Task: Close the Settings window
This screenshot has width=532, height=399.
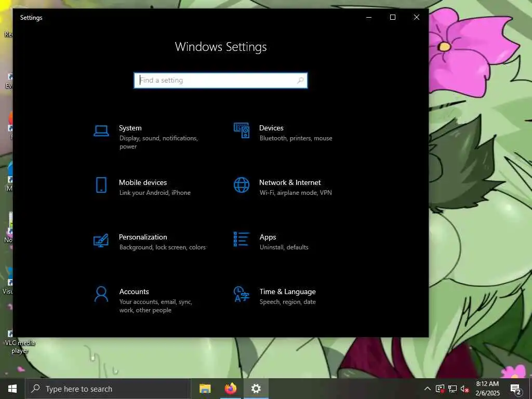Action: click(416, 17)
